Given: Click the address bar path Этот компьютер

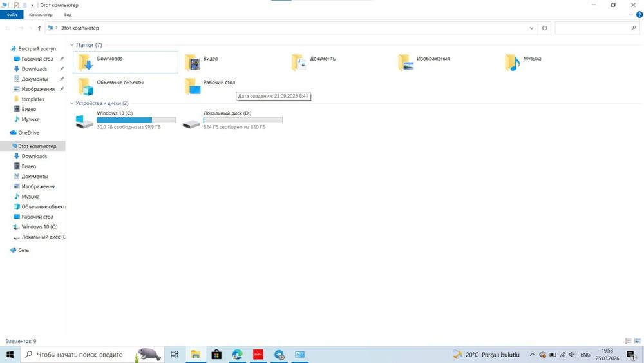Looking at the screenshot, I should (80, 28).
